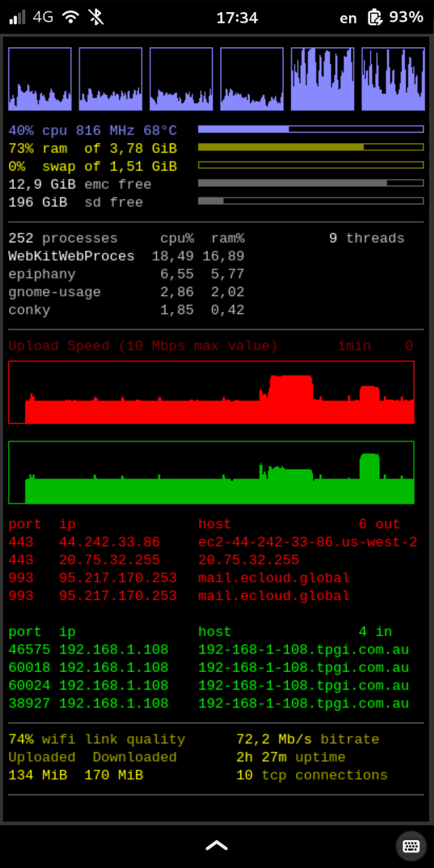This screenshot has width=434, height=868.
Task: Click the CPU usage bar
Action: tap(310, 129)
